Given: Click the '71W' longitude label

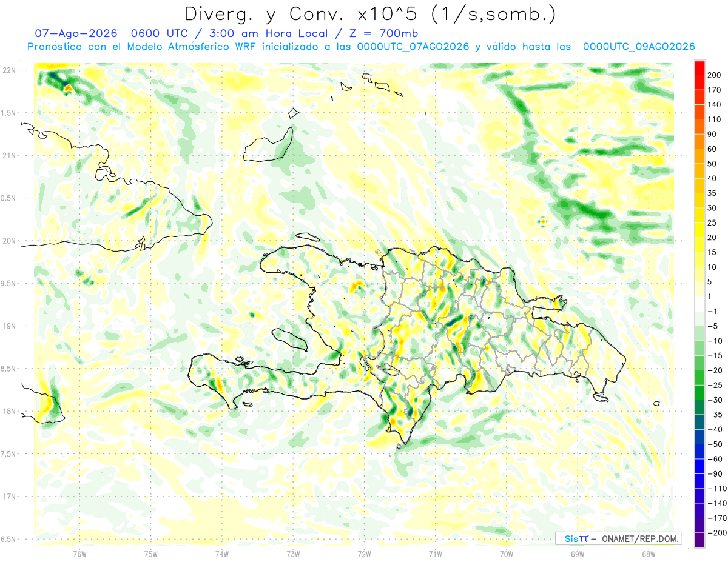Looking at the screenshot, I should [434, 553].
